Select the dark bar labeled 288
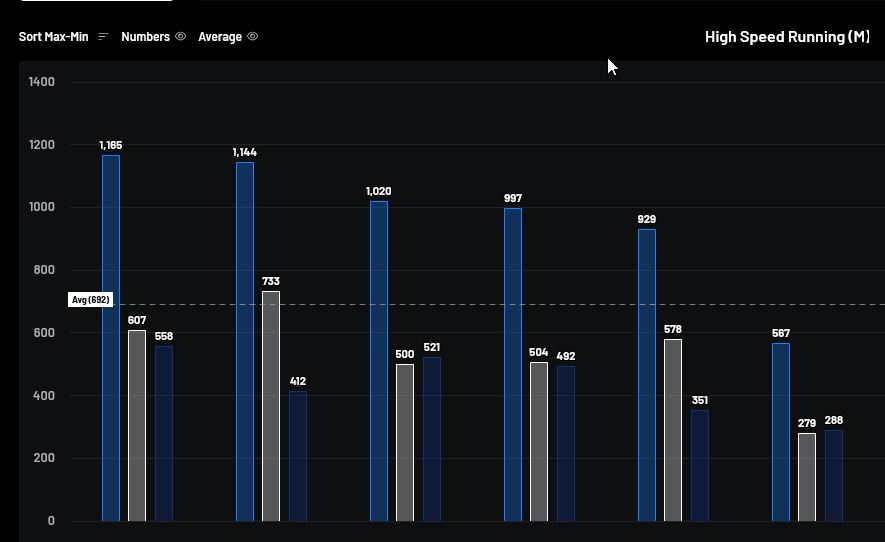Image resolution: width=885 pixels, height=542 pixels. [834, 476]
